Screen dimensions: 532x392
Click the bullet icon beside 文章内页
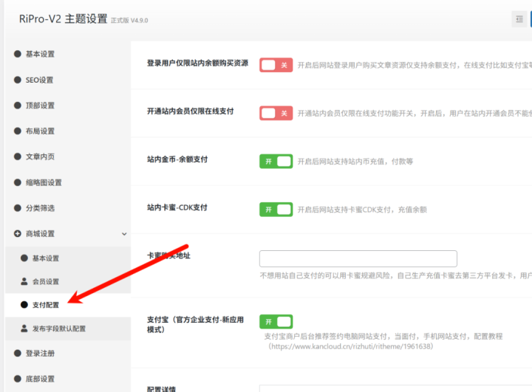point(18,157)
